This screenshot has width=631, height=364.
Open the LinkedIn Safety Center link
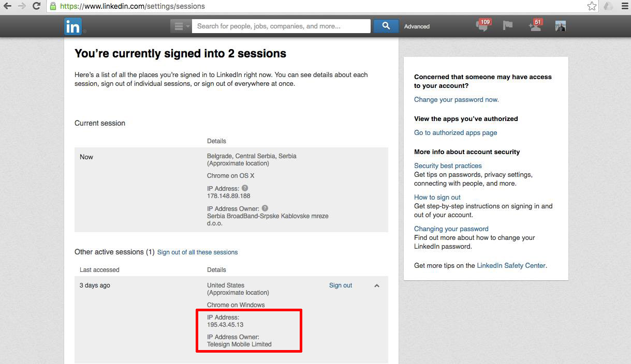pyautogui.click(x=511, y=266)
